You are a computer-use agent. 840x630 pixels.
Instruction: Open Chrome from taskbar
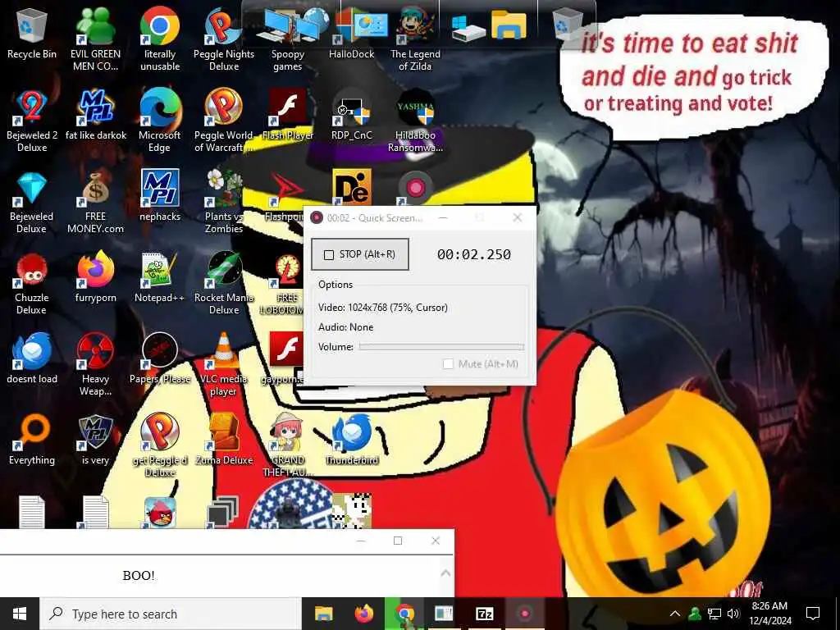[404, 614]
